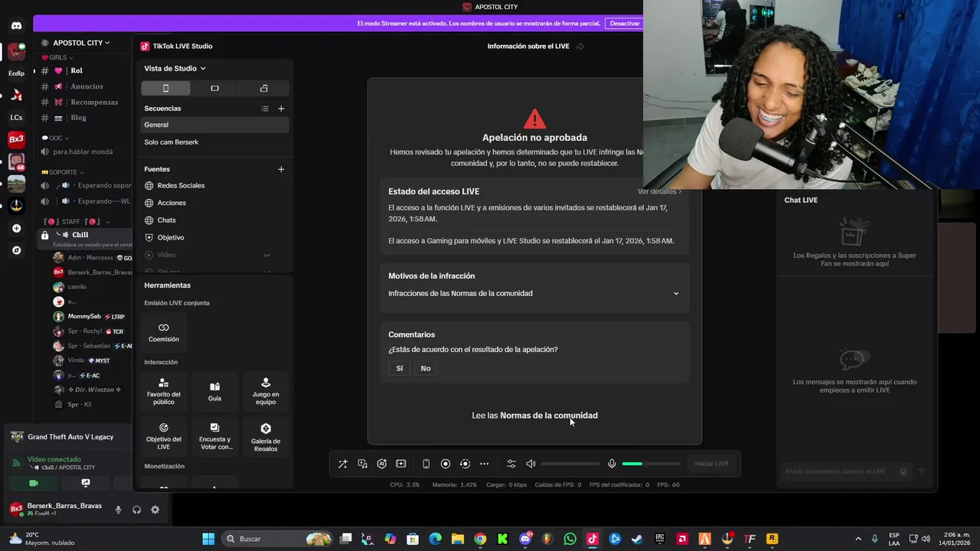Click the Windows Start button
Screen dimensions: 980x551
(208, 539)
